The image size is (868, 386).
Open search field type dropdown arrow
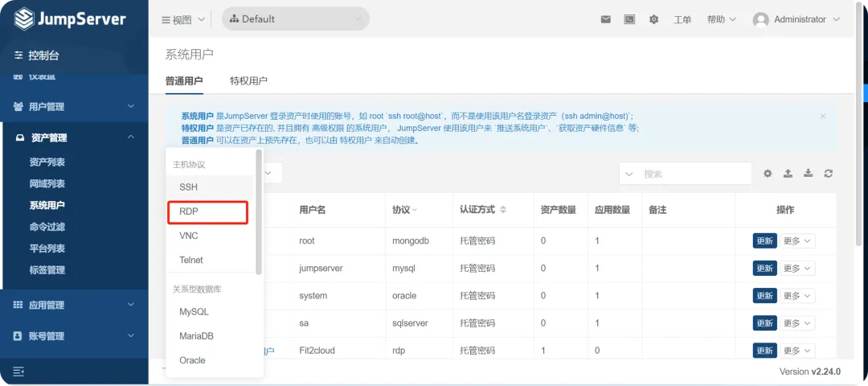coord(628,174)
